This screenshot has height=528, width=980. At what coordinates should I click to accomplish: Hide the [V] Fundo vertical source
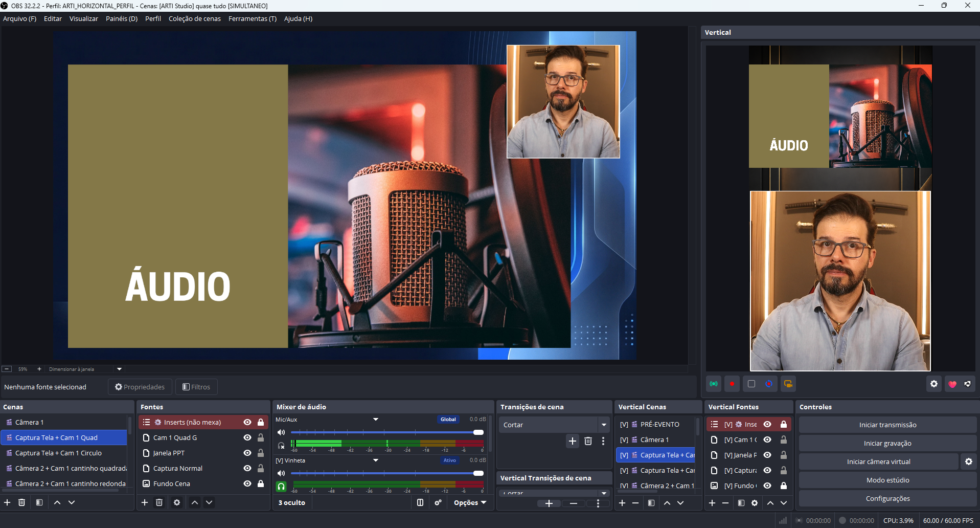click(767, 486)
